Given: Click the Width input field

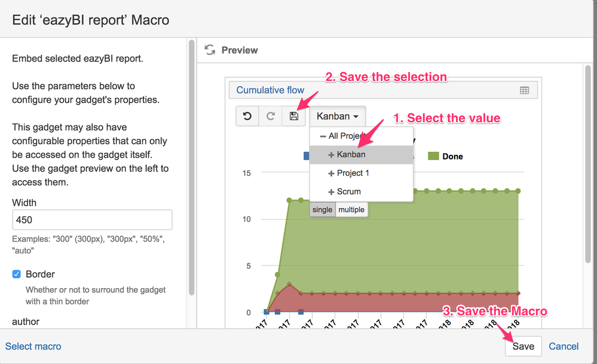Looking at the screenshot, I should (92, 220).
